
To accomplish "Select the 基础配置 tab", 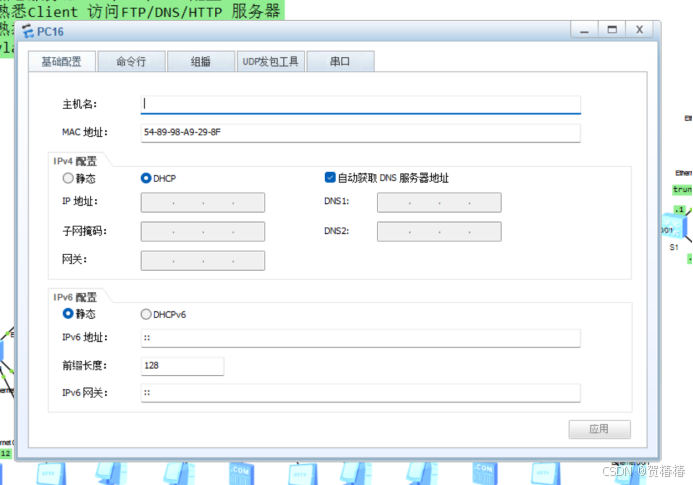I will coord(61,62).
